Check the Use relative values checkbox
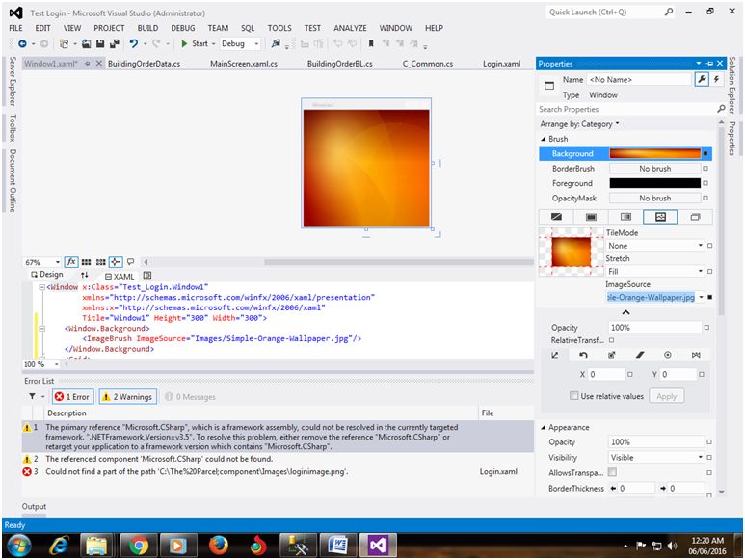 click(x=574, y=395)
